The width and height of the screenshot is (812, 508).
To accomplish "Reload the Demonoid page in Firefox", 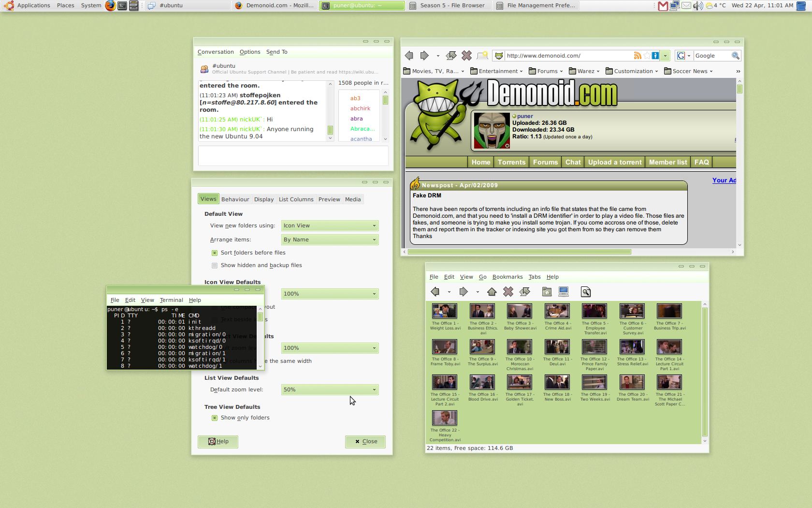I will click(451, 56).
